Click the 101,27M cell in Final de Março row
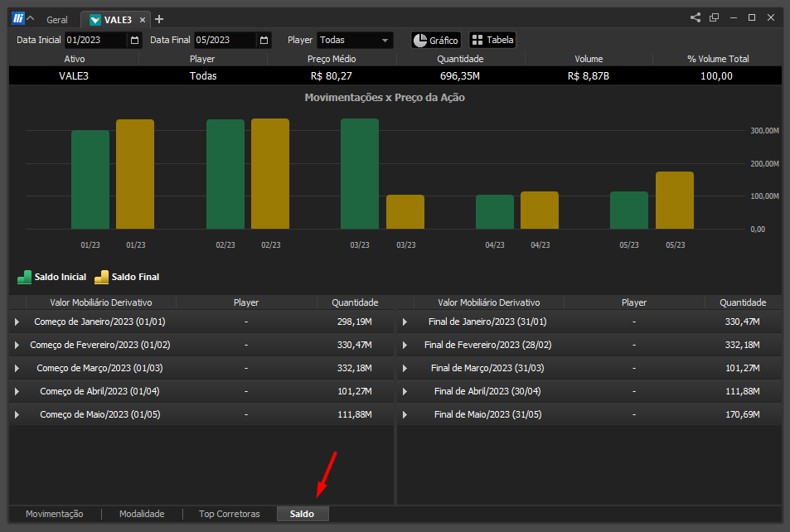 742,368
